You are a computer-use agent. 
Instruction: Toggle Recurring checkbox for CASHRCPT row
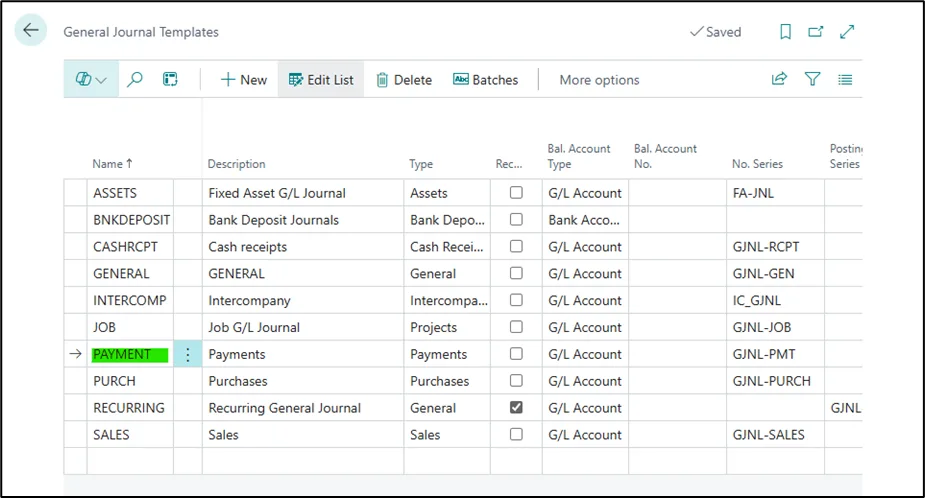click(x=516, y=246)
